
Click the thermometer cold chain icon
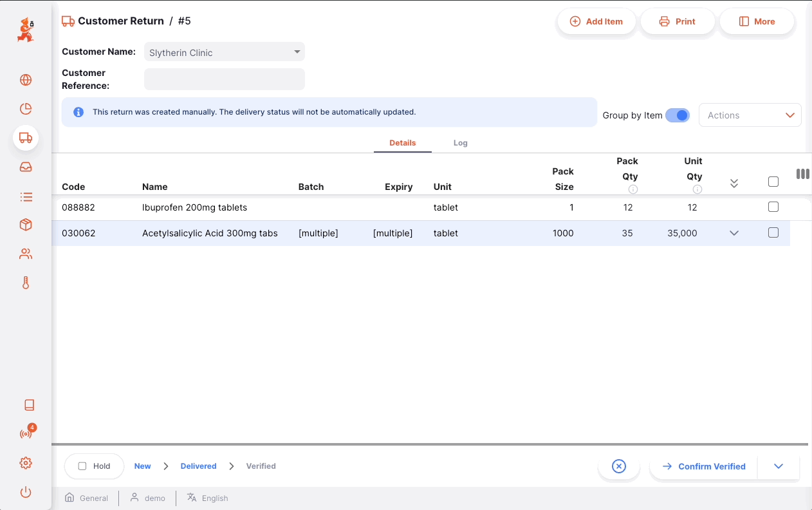pos(26,283)
